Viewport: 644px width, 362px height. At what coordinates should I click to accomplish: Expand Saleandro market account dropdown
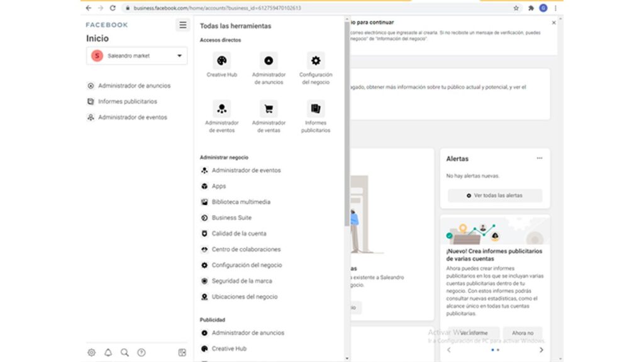pos(136,56)
